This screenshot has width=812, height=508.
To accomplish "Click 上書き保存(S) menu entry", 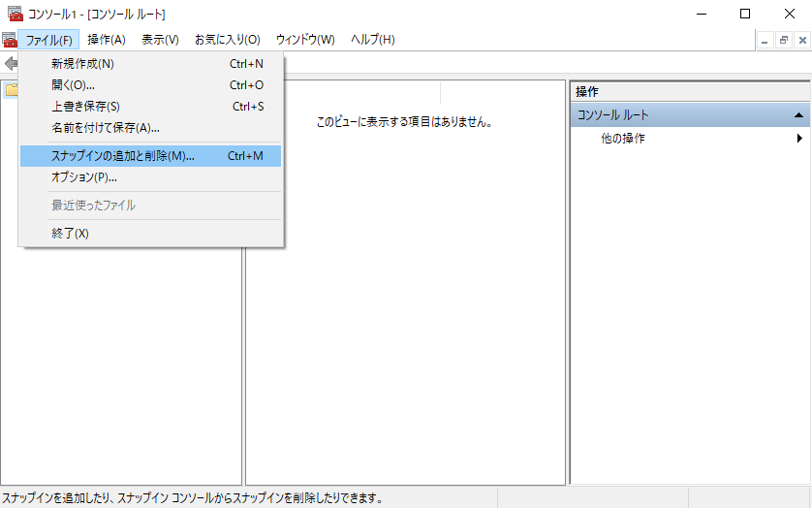I will coord(151,107).
